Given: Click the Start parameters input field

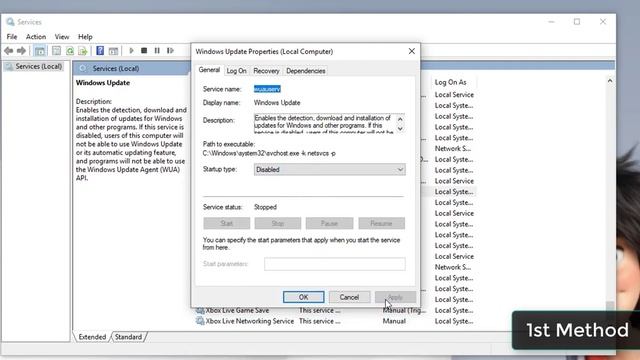Looking at the screenshot, I should pos(335,264).
